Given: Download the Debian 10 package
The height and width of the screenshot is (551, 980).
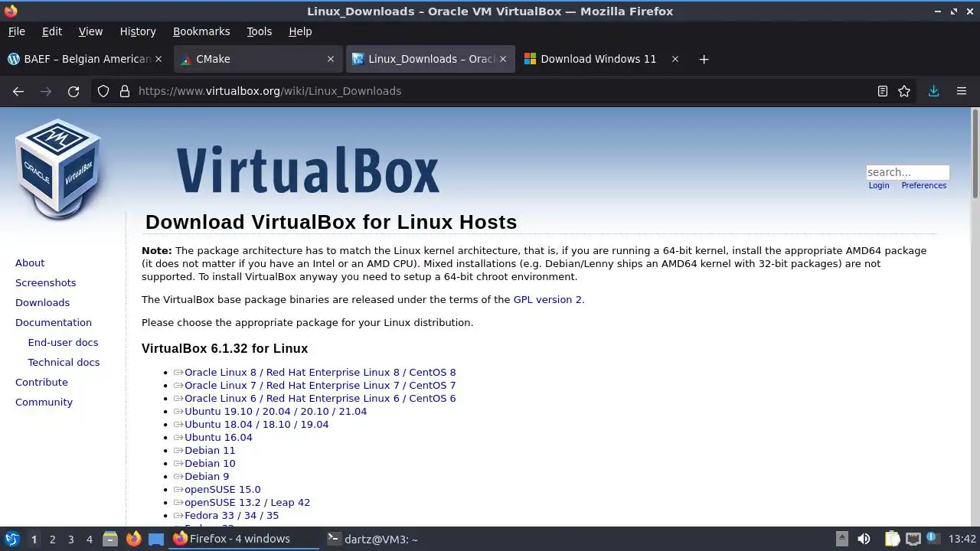Looking at the screenshot, I should 210,463.
